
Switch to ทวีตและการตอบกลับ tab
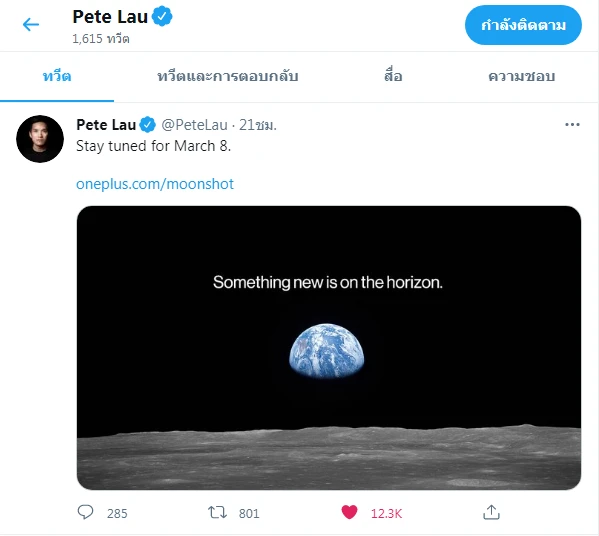[228, 76]
